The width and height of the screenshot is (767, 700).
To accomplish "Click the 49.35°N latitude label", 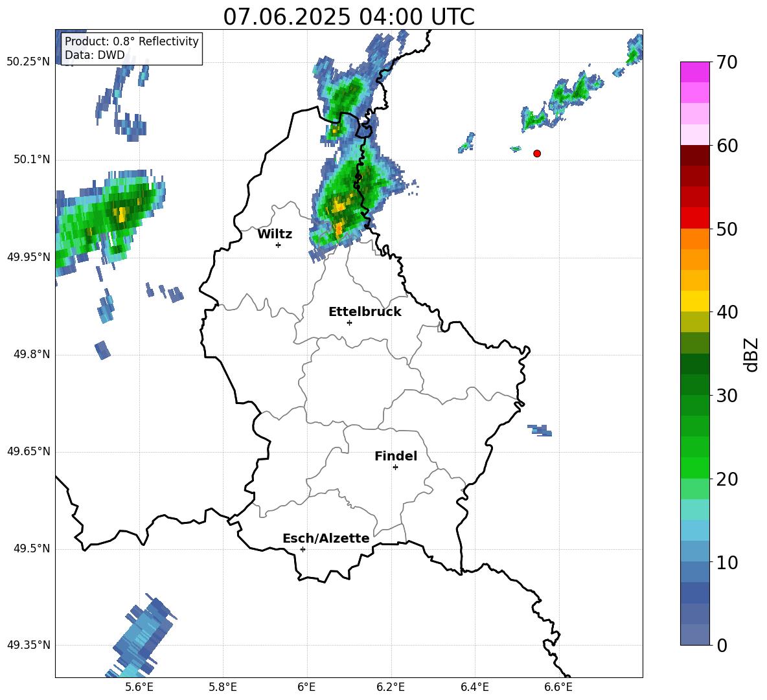I will tap(29, 645).
